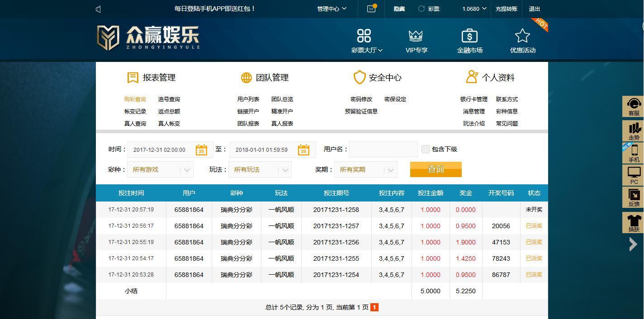Viewport: 644px width, 319px height.
Task: Open the 金融市场 finance icon
Action: click(469, 36)
